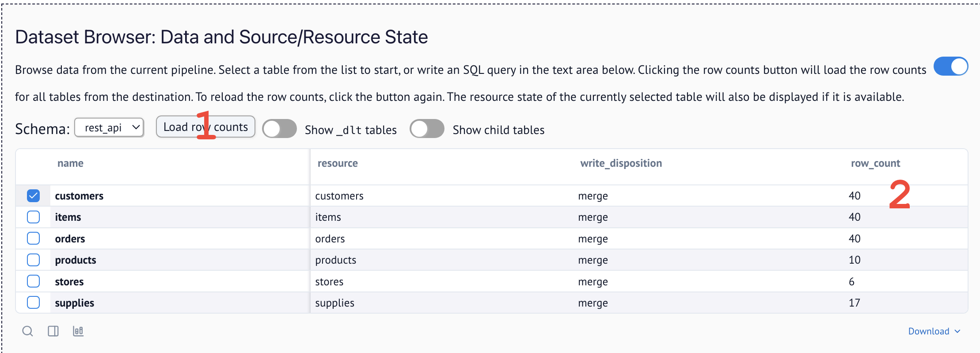Open the bar chart view icon
This screenshot has width=980, height=353.
(x=78, y=330)
